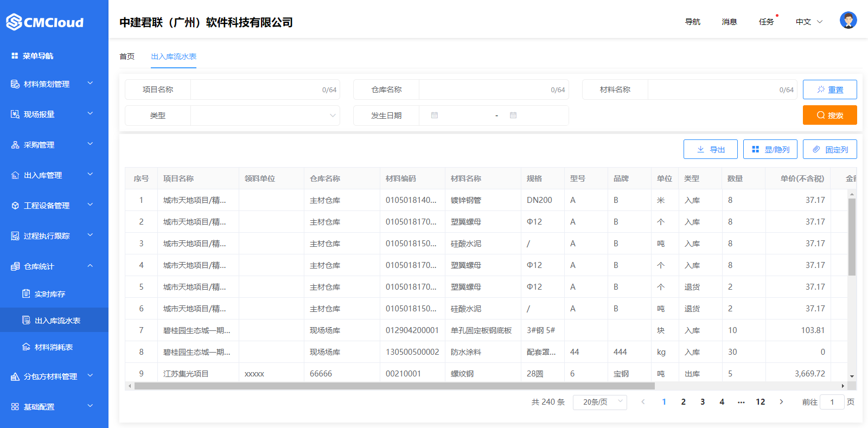
Task: Click the 固定列 pin columns button
Action: (x=829, y=149)
